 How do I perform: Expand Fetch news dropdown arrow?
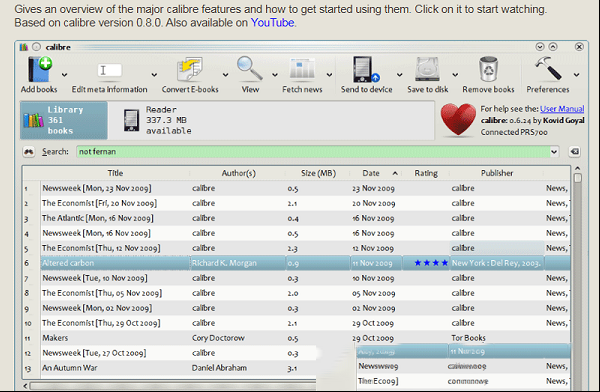(x=329, y=75)
